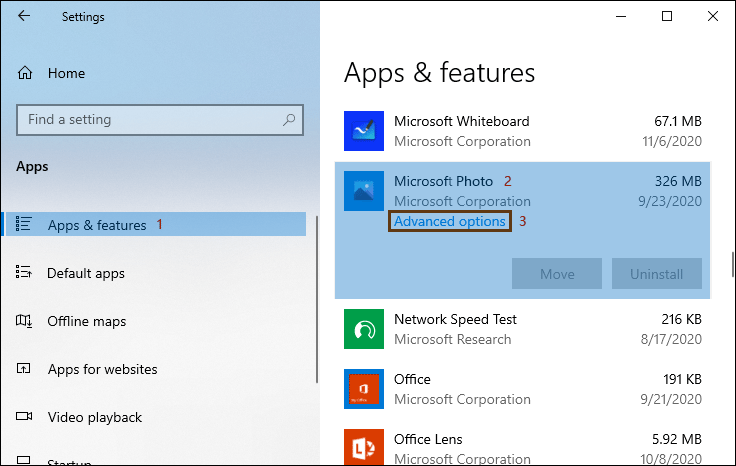Image resolution: width=736 pixels, height=466 pixels.
Task: Click the Uninstall button
Action: point(657,274)
